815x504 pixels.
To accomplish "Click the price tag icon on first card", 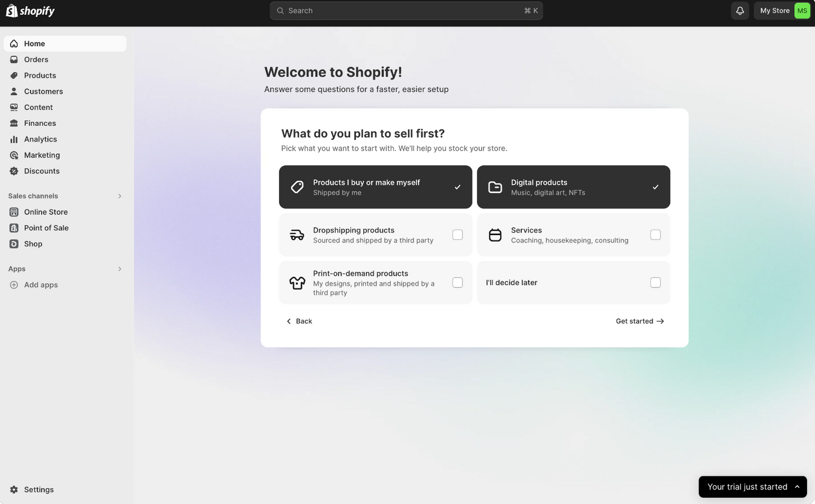I will pos(297,187).
